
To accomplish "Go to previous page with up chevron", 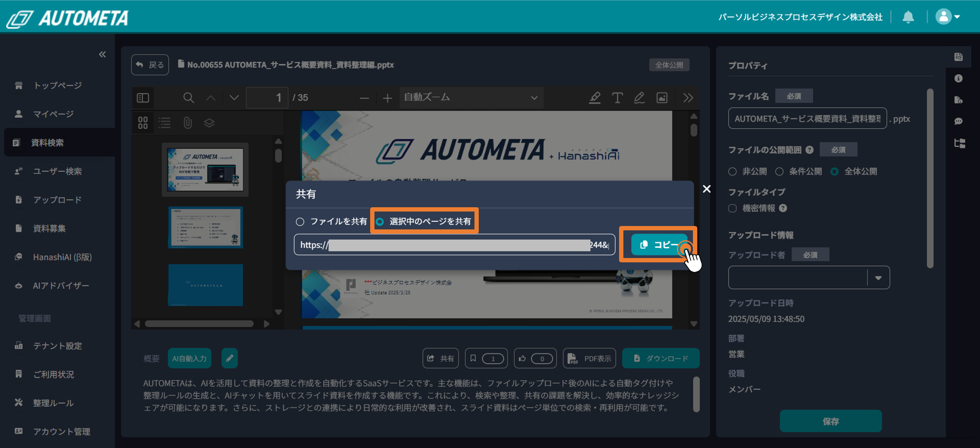I will pyautogui.click(x=211, y=98).
